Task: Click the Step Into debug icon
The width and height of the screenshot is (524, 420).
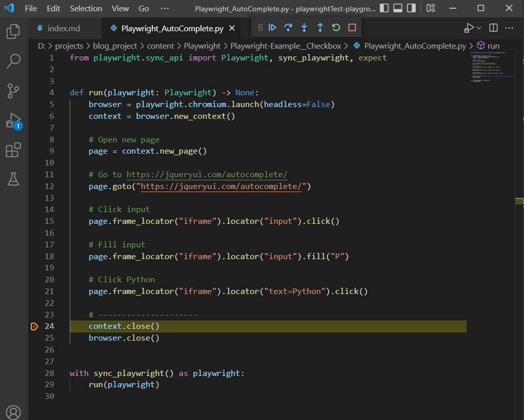Action: tap(305, 28)
